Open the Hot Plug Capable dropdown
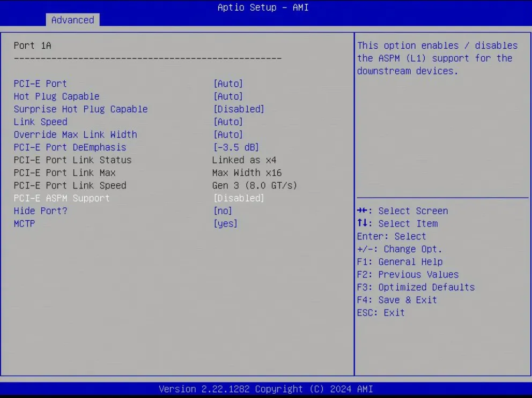This screenshot has width=532, height=398. [56, 96]
